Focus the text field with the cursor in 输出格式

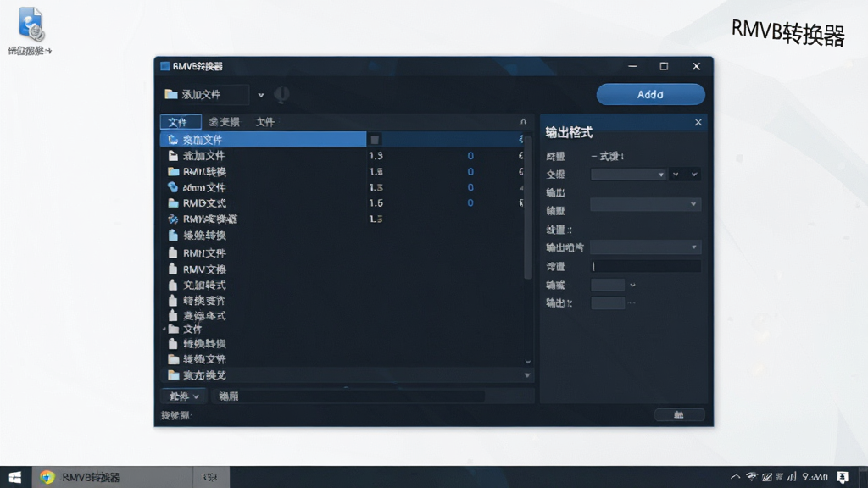(x=645, y=267)
